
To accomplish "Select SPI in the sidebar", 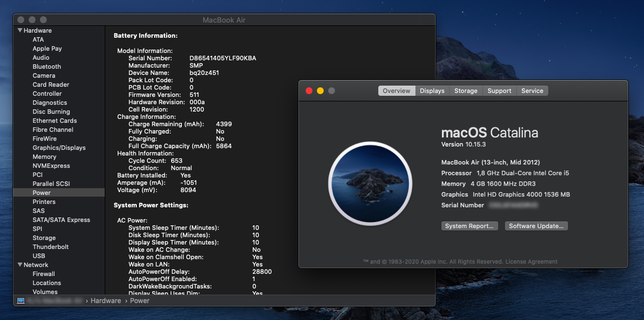I will click(37, 229).
